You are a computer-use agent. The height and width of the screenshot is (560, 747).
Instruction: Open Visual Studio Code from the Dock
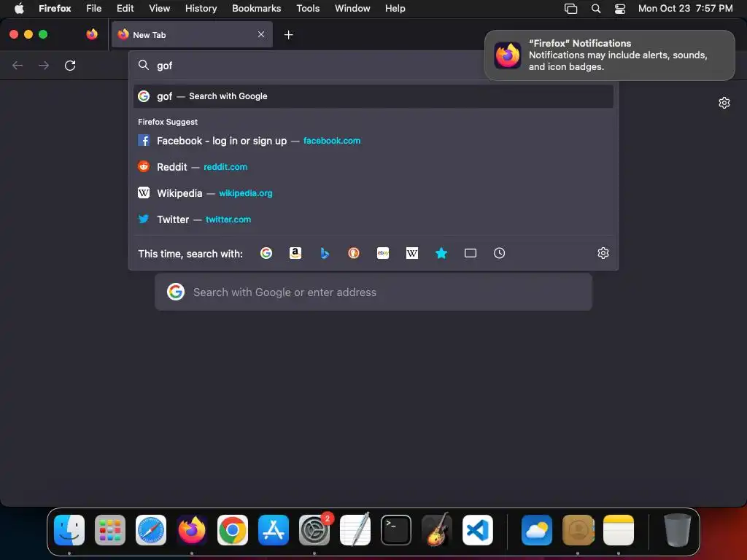point(478,530)
